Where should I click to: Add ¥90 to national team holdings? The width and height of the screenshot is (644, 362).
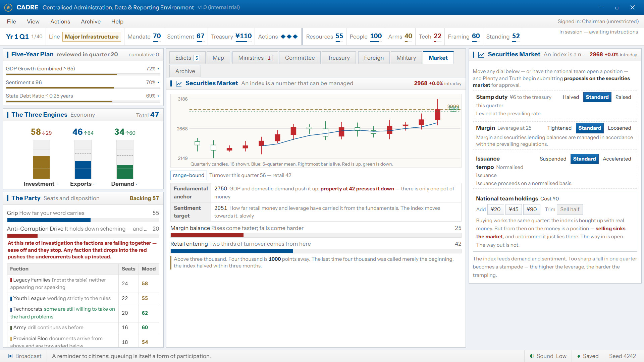pos(532,209)
